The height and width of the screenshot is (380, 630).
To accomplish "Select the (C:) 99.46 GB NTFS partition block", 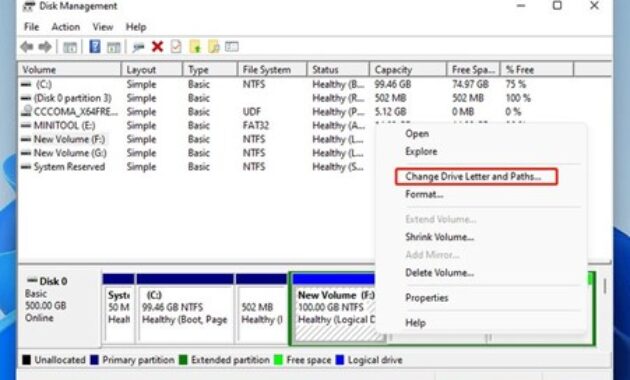I will tap(185, 309).
